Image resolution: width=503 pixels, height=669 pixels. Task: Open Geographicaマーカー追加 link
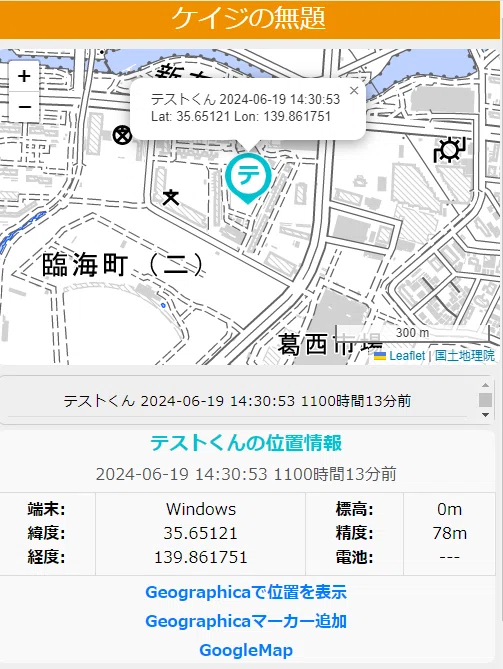[x=246, y=621]
